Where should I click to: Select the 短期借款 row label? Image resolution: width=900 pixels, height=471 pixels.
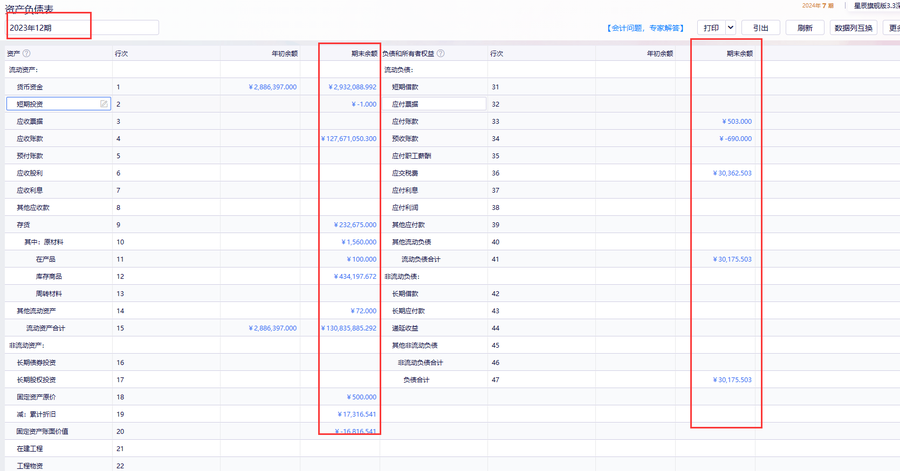coord(405,87)
